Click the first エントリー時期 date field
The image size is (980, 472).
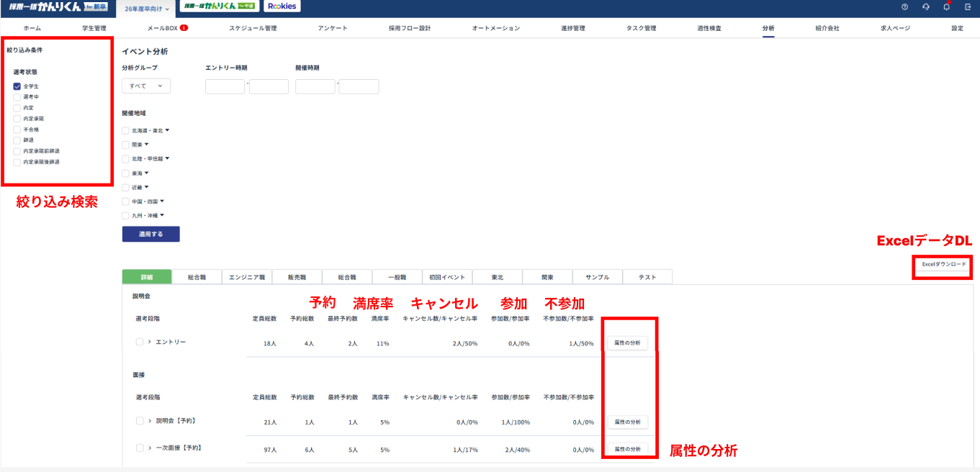click(225, 86)
